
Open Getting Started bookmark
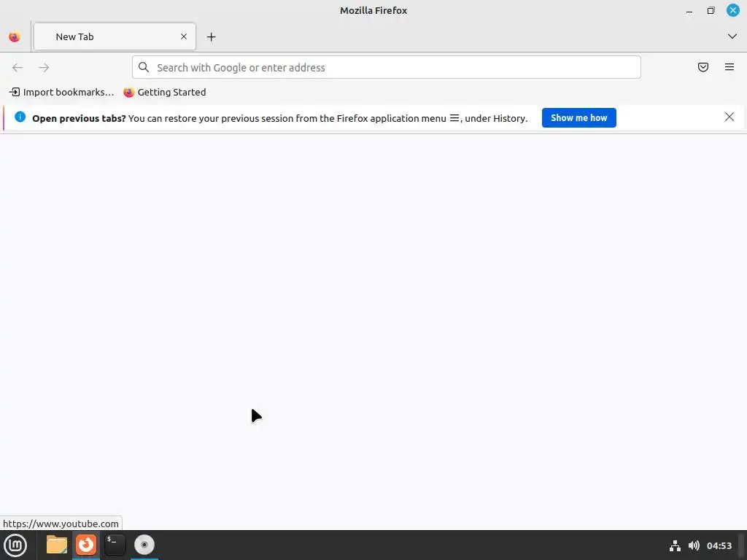165,93
